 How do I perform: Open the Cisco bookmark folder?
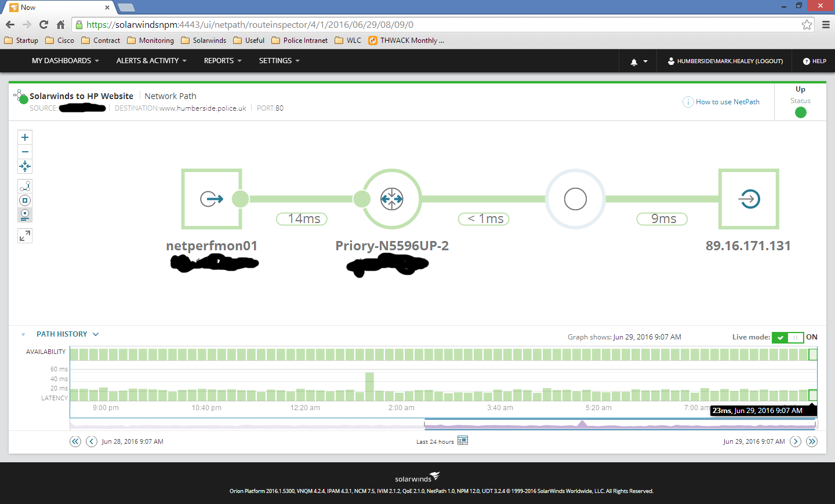(x=60, y=41)
